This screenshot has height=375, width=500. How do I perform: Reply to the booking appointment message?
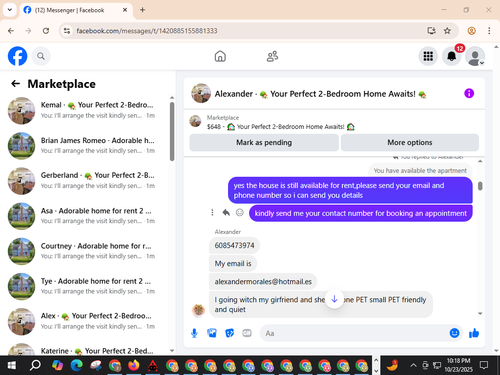click(226, 212)
